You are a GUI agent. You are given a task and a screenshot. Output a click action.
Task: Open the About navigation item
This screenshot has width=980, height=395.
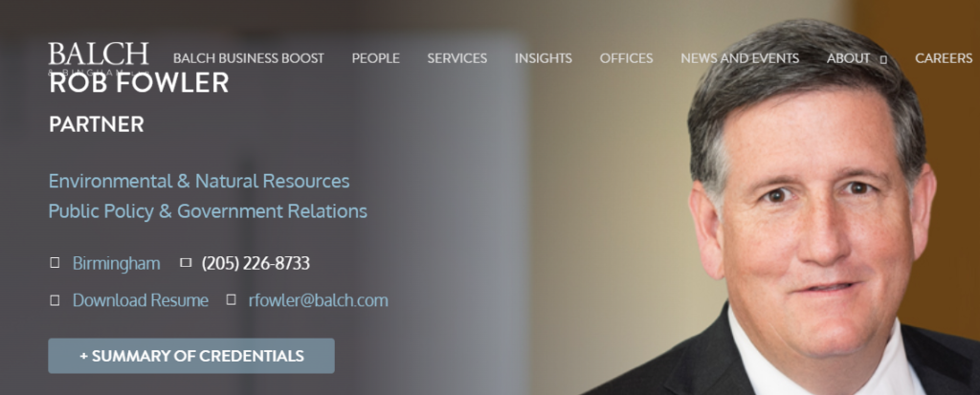pos(848,58)
